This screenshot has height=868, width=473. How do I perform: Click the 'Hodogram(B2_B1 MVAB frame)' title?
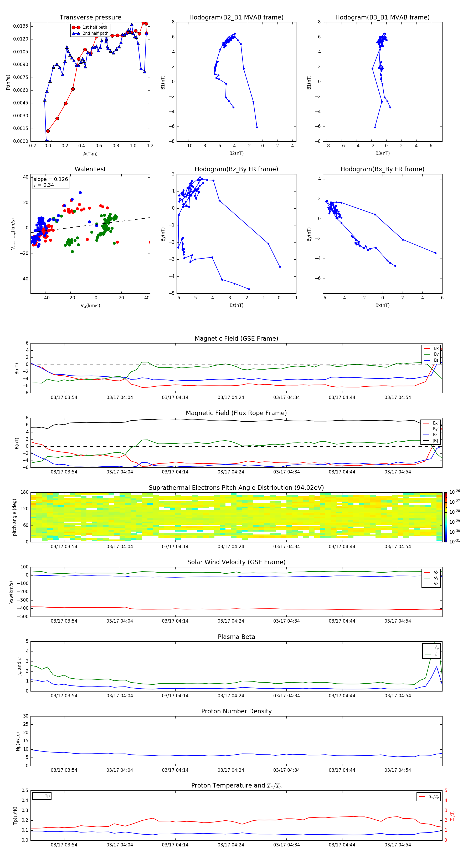[236, 18]
